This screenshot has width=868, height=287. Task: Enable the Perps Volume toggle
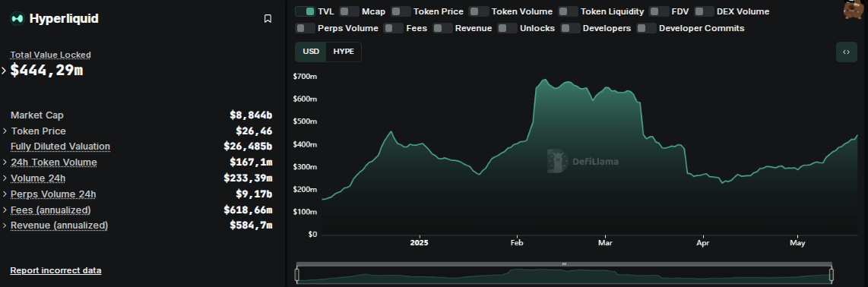coord(305,28)
